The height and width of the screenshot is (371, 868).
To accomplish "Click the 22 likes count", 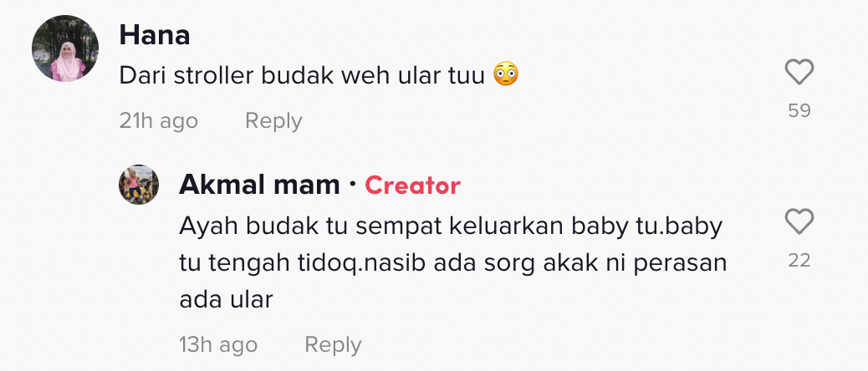I will [x=799, y=261].
